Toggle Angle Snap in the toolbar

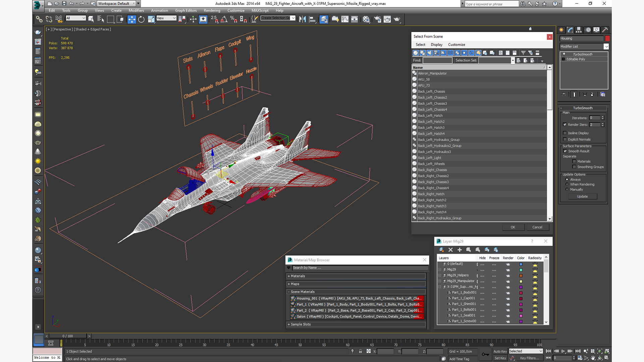224,19
